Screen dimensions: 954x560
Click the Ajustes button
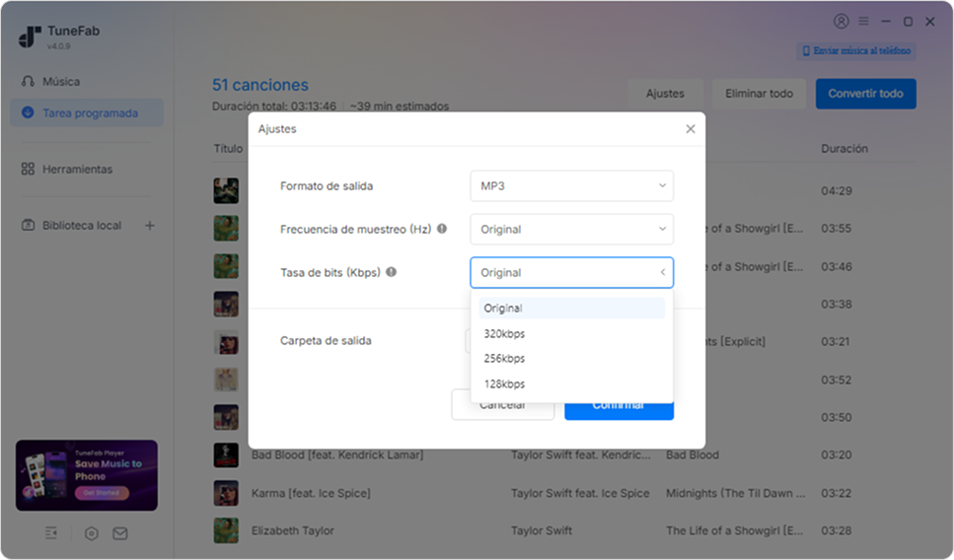pyautogui.click(x=665, y=94)
